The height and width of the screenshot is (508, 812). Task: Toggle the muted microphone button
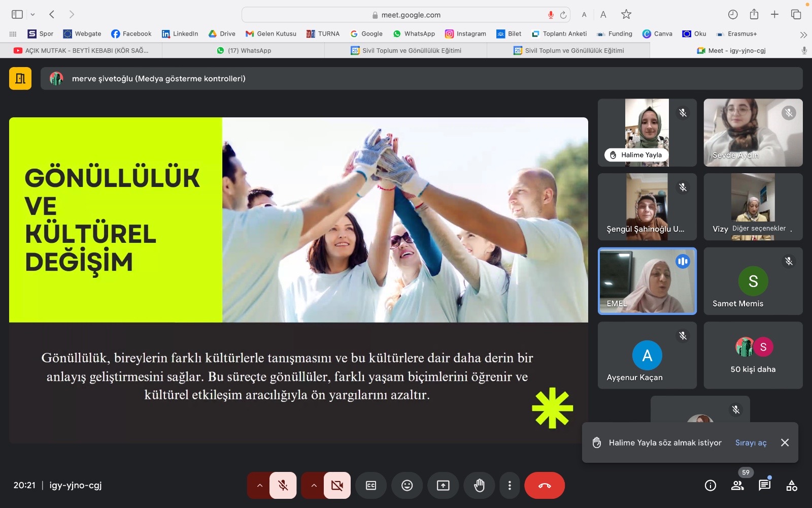pyautogui.click(x=283, y=486)
